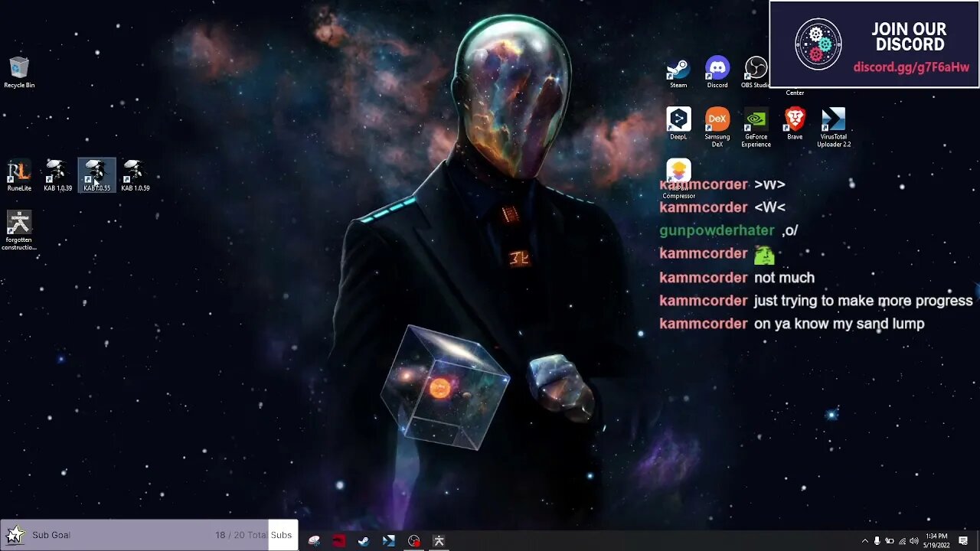Image resolution: width=980 pixels, height=551 pixels.
Task: Open the clock showing 1:34 PM
Action: [936, 541]
